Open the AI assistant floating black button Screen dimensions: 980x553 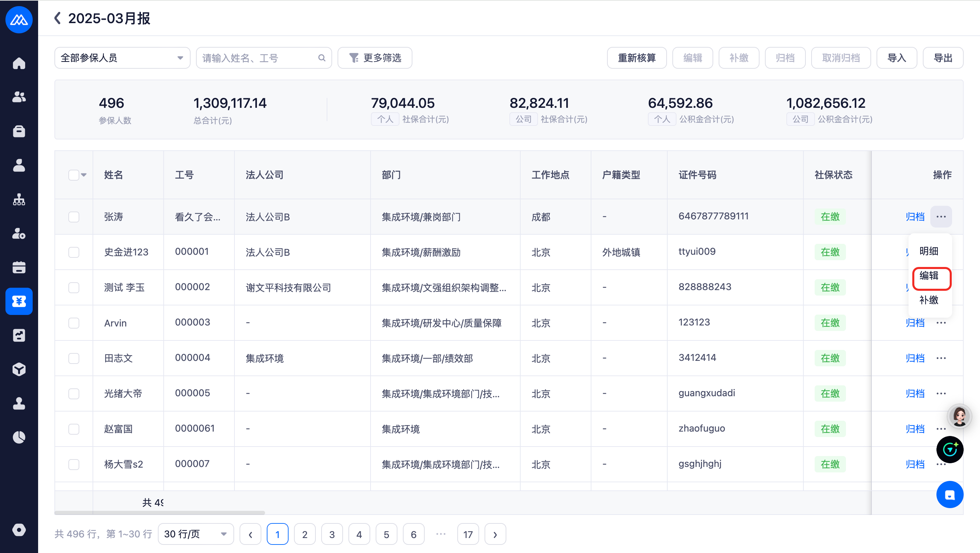coord(950,450)
